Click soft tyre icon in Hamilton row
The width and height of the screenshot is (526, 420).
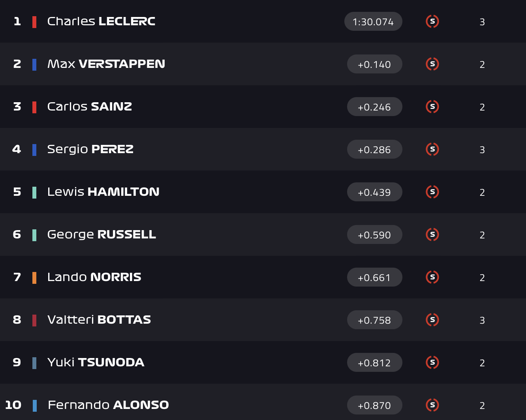(432, 192)
